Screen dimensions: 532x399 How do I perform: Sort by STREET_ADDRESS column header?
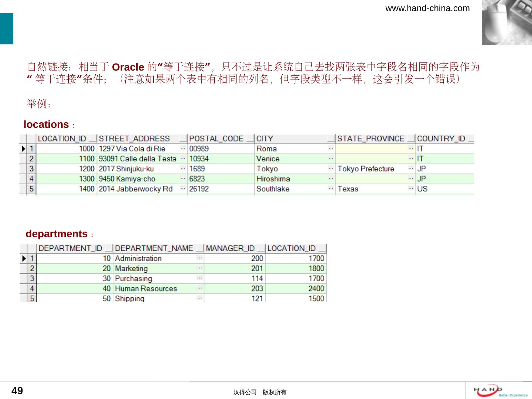click(142, 139)
